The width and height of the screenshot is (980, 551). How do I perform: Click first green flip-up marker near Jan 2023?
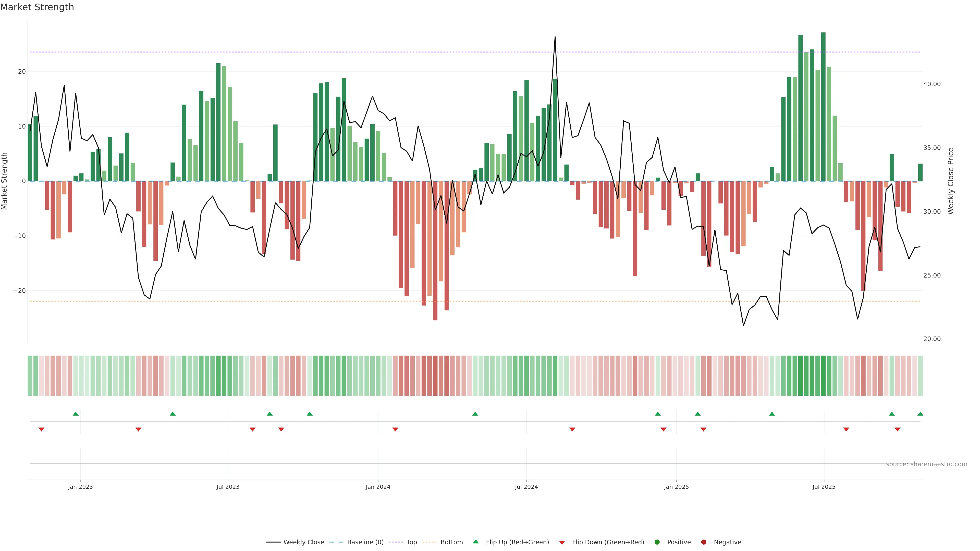click(x=76, y=414)
